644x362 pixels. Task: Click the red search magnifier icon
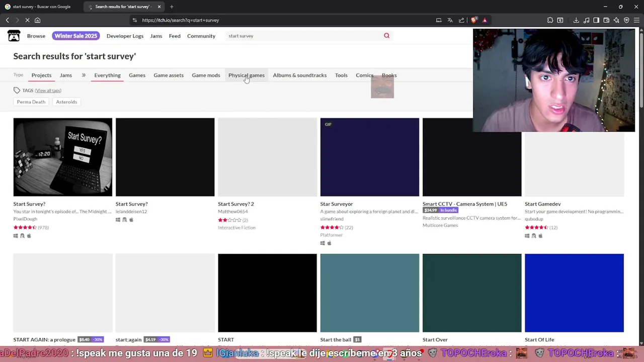pyautogui.click(x=386, y=36)
